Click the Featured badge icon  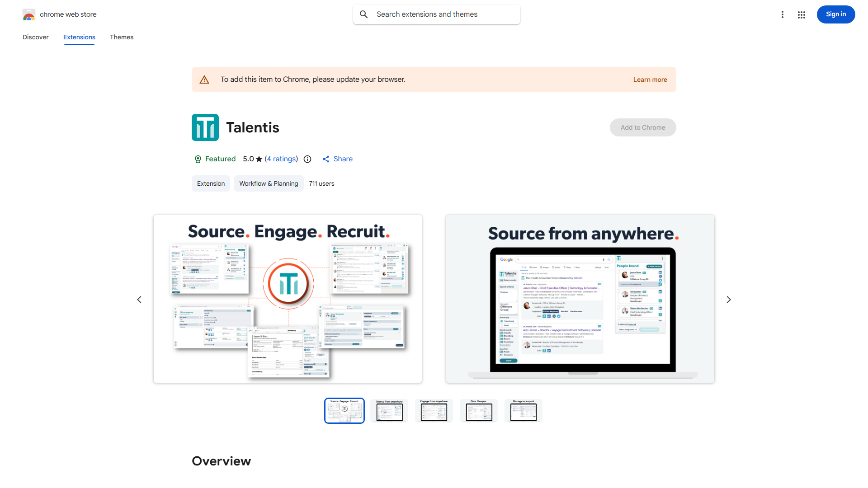click(198, 159)
